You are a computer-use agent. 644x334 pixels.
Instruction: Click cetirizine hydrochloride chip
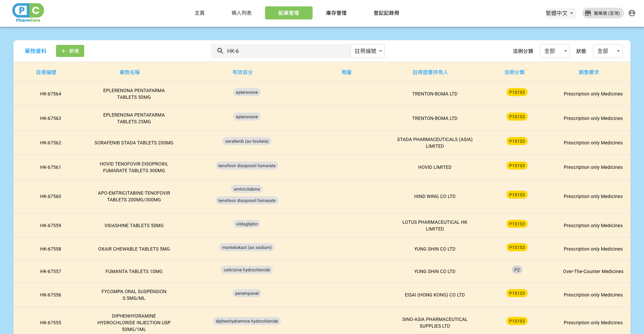[x=247, y=270]
